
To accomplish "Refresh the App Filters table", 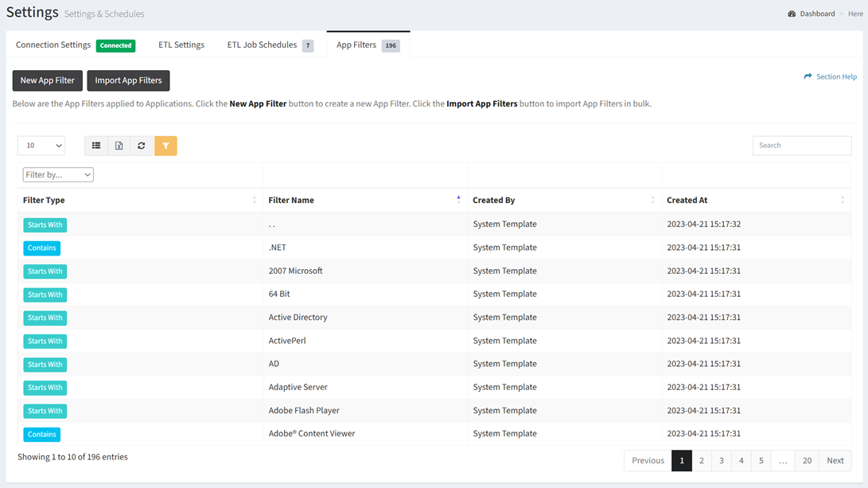I will pyautogui.click(x=142, y=146).
